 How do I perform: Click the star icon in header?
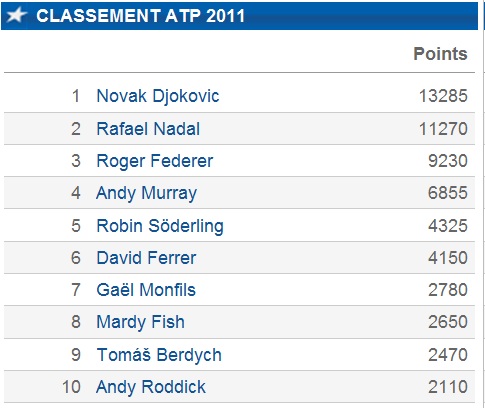pyautogui.click(x=16, y=15)
